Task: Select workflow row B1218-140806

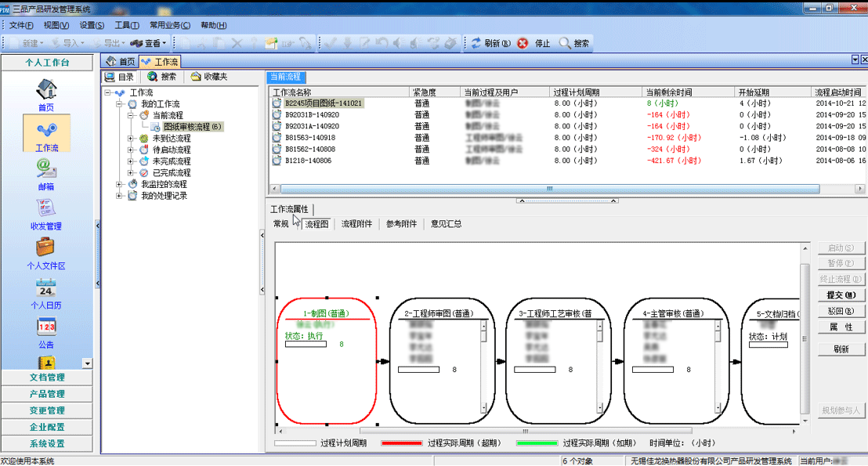Action: [x=308, y=161]
